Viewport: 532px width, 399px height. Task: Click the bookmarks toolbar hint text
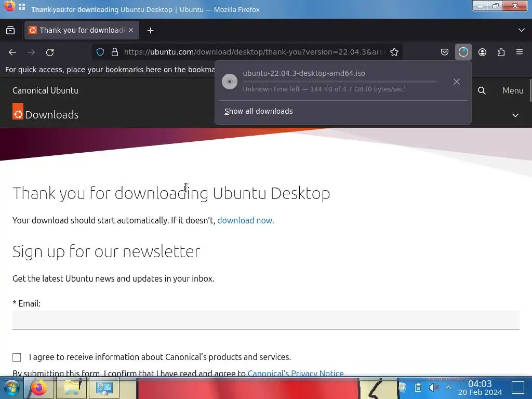pos(110,70)
